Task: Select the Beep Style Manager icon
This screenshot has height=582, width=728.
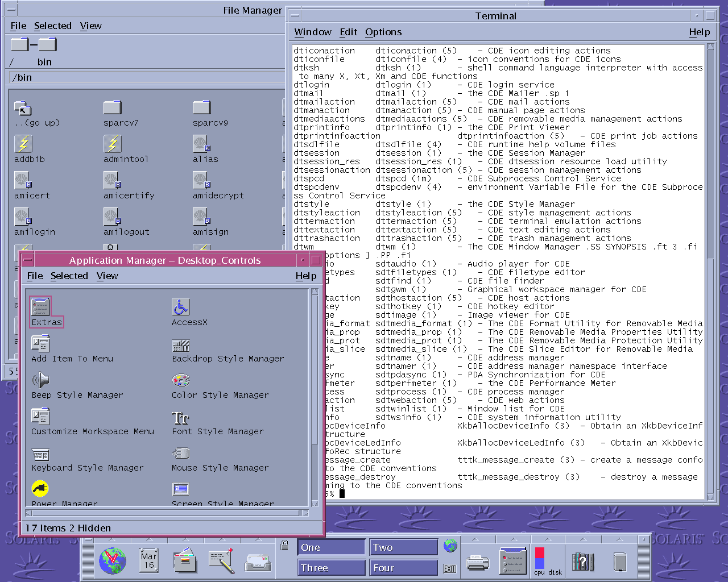Action: pos(40,380)
